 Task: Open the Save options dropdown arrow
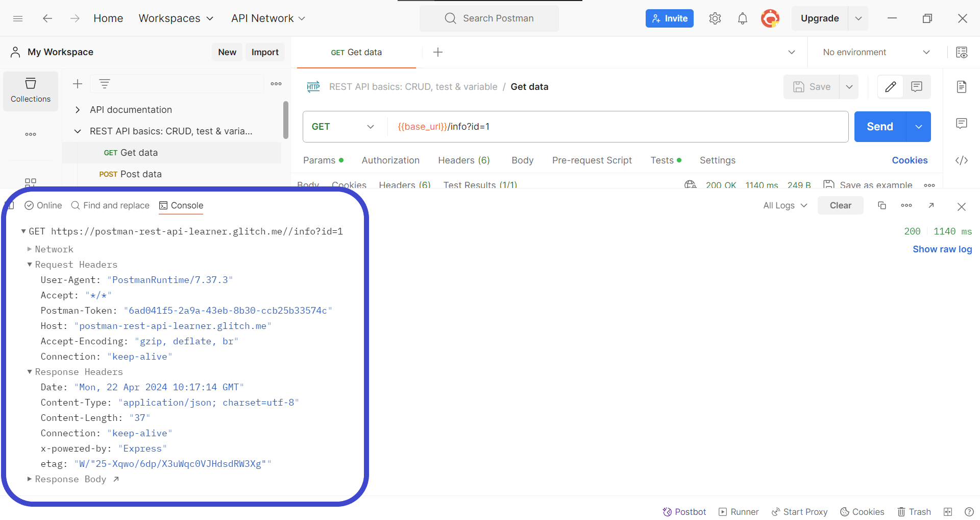pyautogui.click(x=849, y=87)
